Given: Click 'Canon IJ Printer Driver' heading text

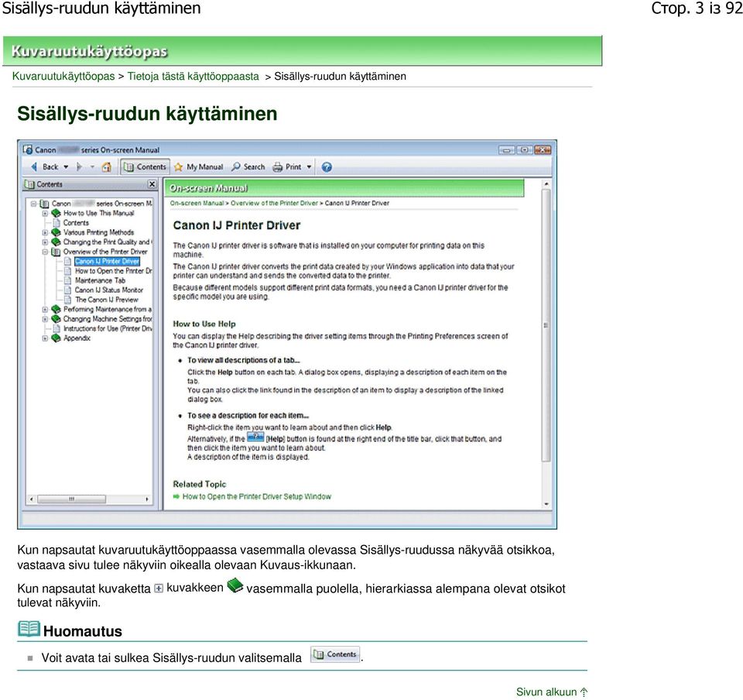Looking at the screenshot, I should coord(237,225).
